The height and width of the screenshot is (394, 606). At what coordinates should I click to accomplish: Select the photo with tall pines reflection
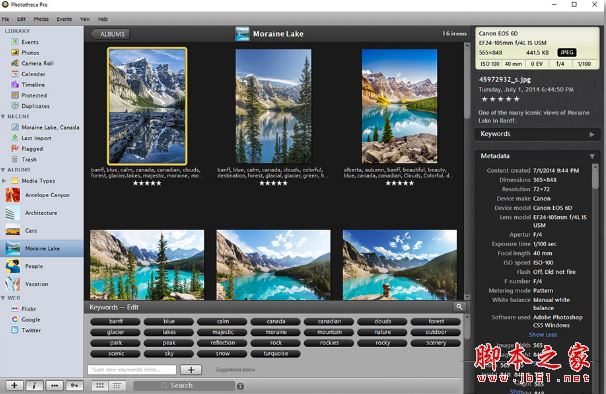click(273, 106)
